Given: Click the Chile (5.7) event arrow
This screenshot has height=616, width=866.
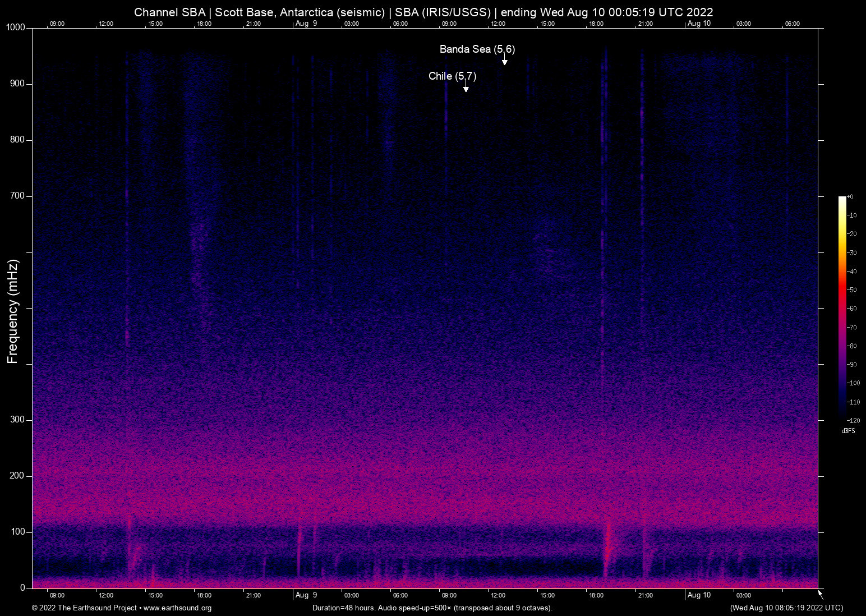Looking at the screenshot, I should 466,88.
